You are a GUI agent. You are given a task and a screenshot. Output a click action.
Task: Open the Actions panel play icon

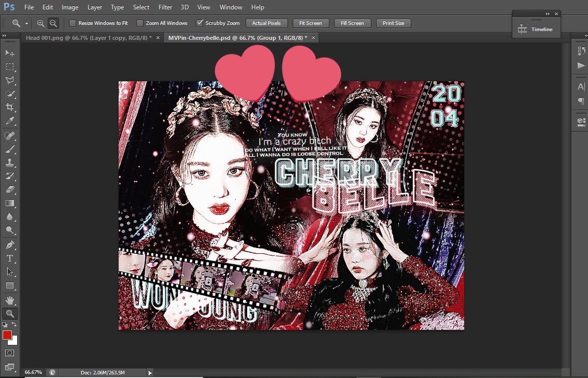(x=581, y=65)
